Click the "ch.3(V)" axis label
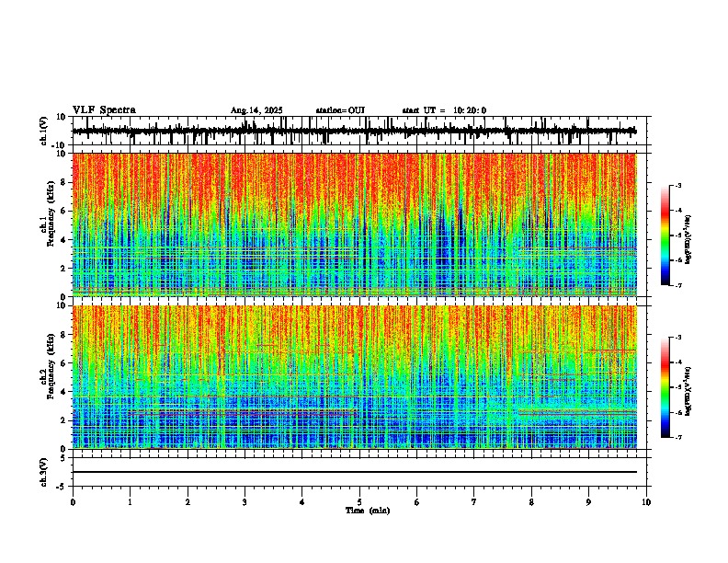The width and height of the screenshot is (728, 563). (x=44, y=472)
